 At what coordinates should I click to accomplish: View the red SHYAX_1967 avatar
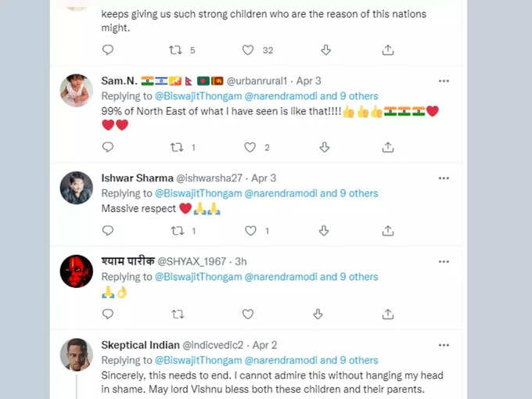(x=77, y=271)
